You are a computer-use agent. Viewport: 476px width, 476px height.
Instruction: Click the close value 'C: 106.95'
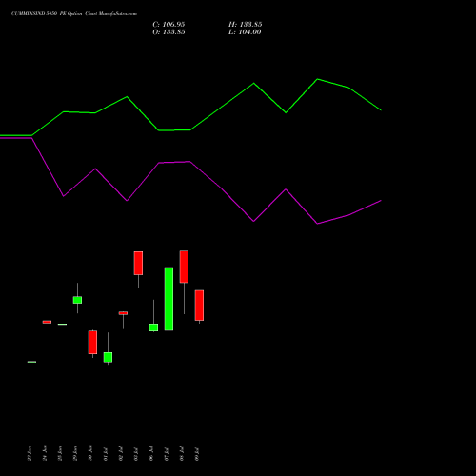[x=169, y=25]
